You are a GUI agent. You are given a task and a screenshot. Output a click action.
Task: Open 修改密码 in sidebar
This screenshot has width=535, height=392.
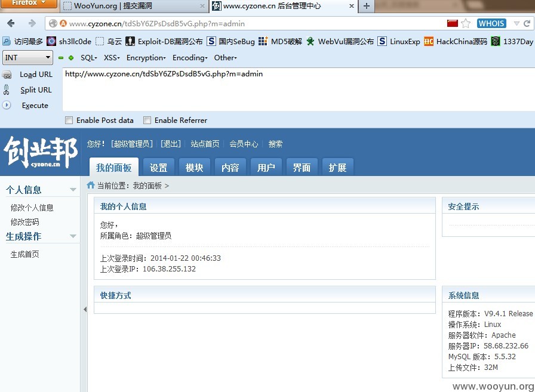[x=24, y=222]
